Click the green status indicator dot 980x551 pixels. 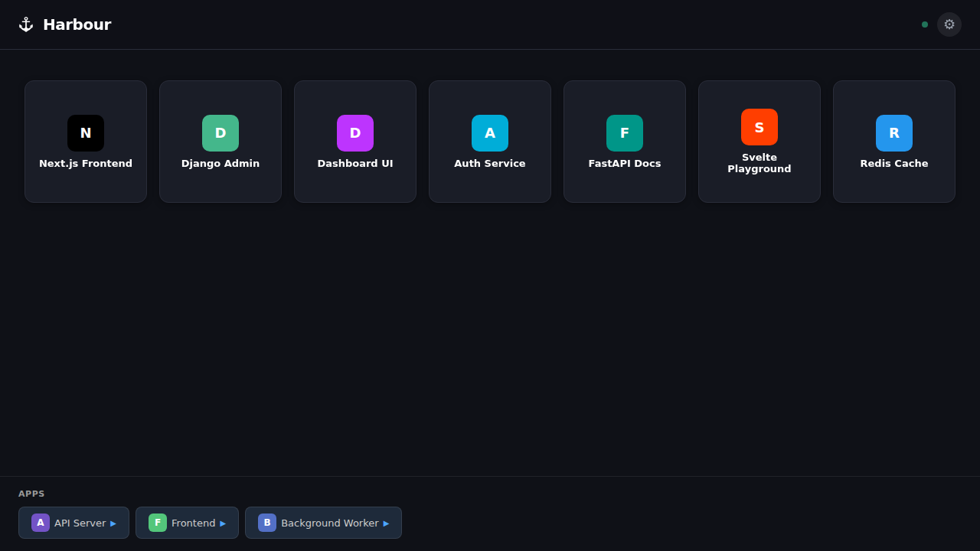click(924, 24)
